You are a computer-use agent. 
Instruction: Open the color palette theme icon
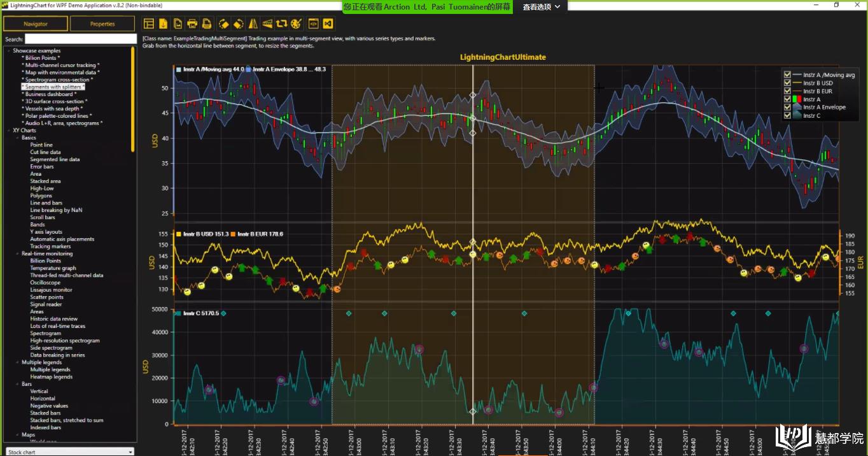coord(296,24)
